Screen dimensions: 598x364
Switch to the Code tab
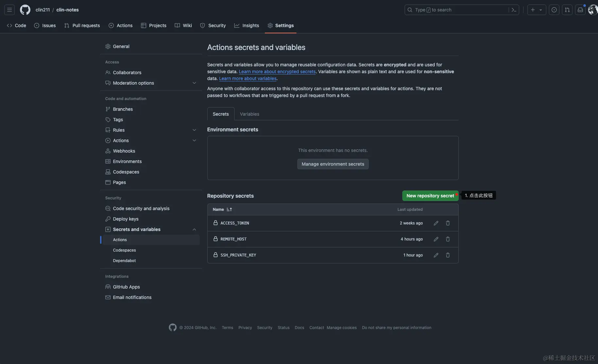pos(16,25)
